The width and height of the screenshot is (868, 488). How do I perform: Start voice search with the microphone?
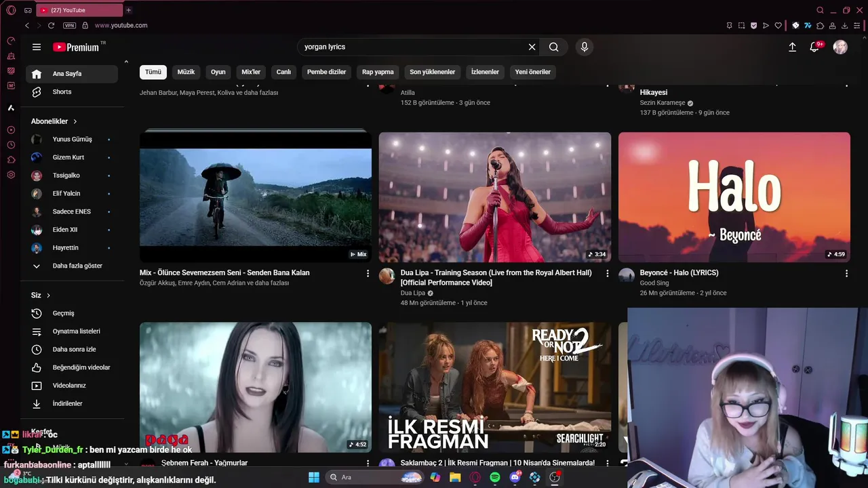[585, 47]
